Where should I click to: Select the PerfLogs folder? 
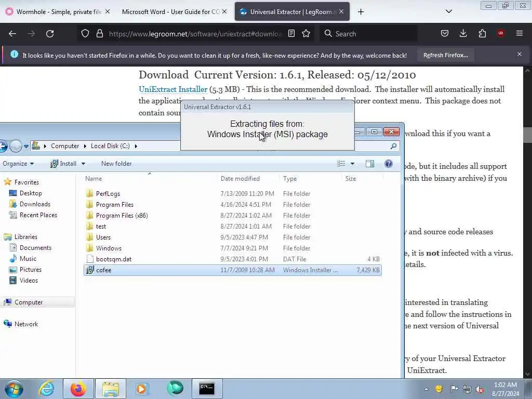(x=232, y=194)
